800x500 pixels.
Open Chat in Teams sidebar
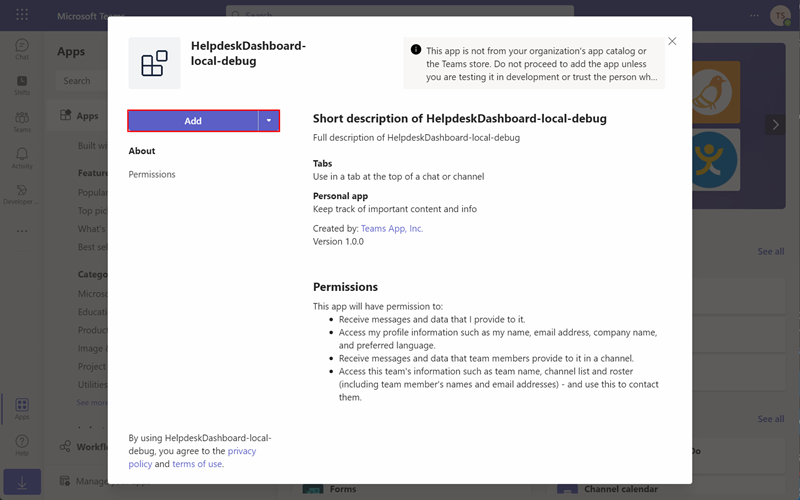click(x=22, y=49)
